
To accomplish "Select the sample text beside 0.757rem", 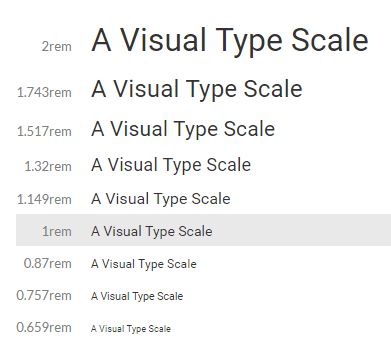I will point(137,296).
